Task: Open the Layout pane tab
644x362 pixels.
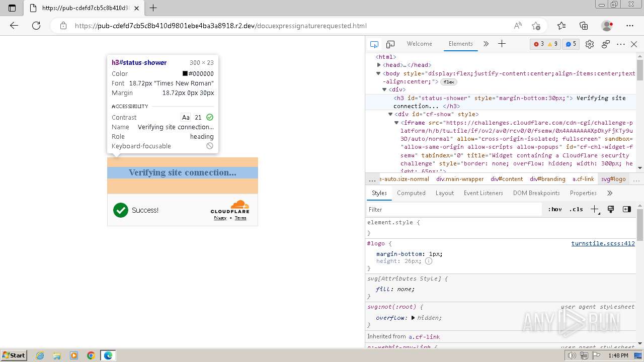Action: click(444, 193)
